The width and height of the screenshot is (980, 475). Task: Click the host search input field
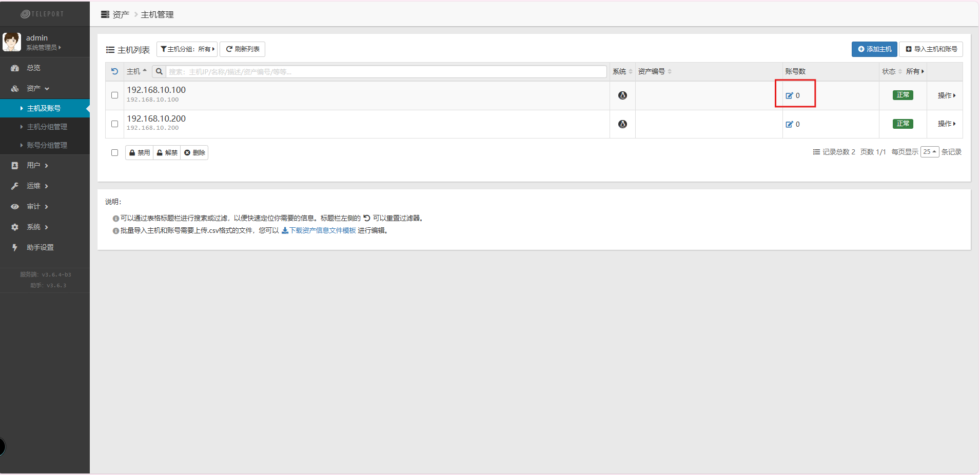(386, 72)
